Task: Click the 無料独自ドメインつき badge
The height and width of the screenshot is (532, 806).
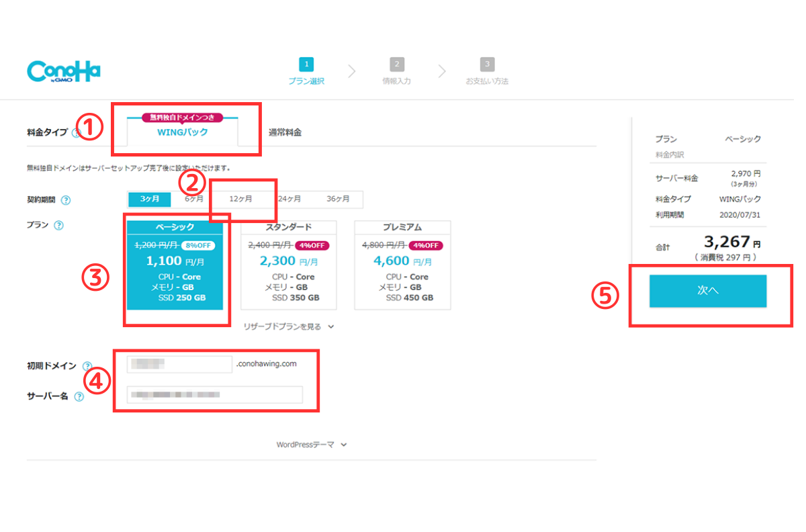Action: point(183,118)
